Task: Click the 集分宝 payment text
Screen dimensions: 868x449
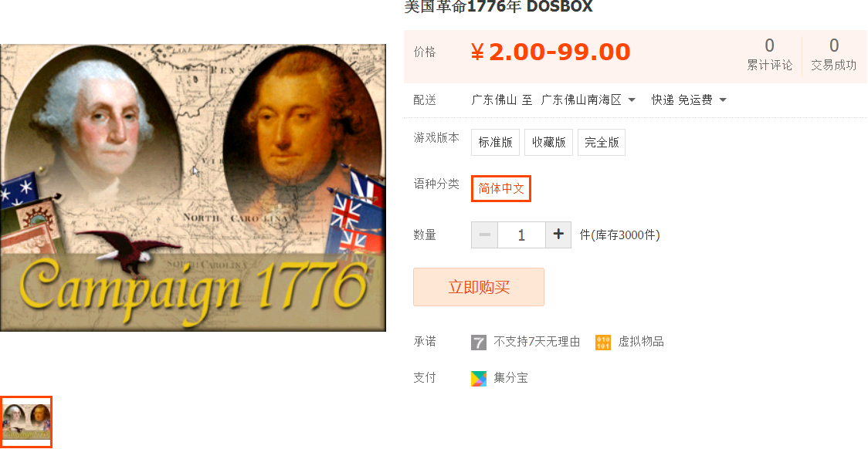Action: (510, 378)
